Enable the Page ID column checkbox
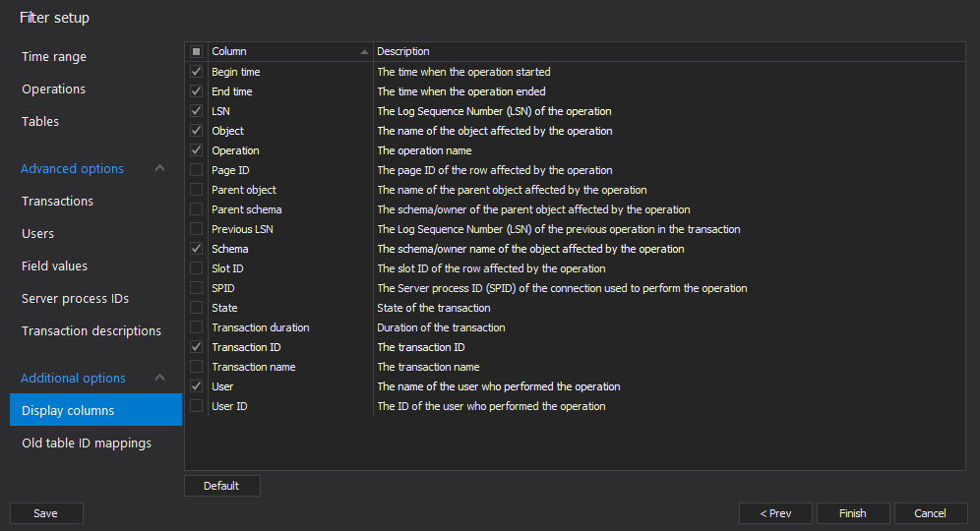The image size is (980, 531). point(196,169)
